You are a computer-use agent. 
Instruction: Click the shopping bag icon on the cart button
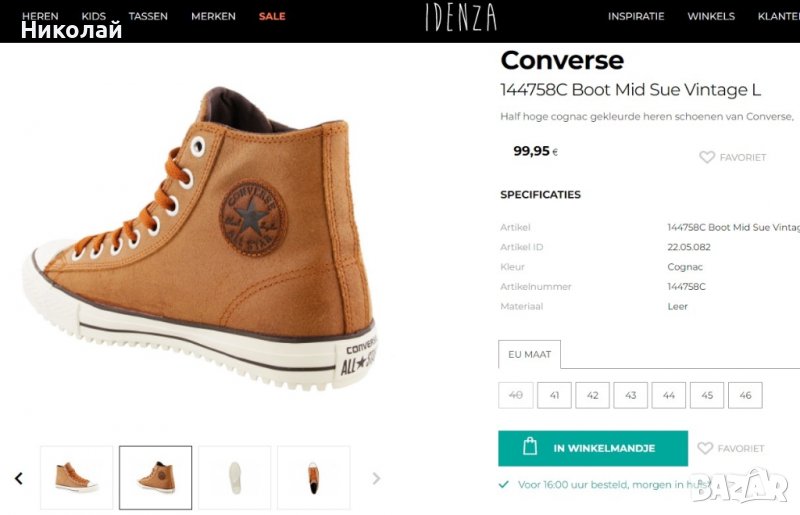(x=530, y=448)
